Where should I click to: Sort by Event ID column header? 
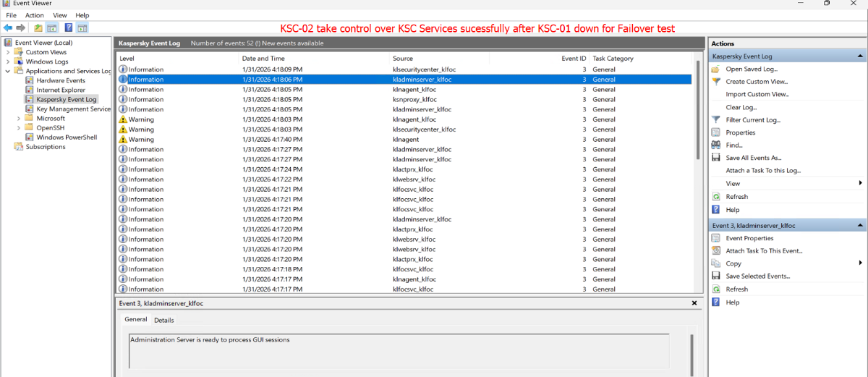[x=540, y=59]
